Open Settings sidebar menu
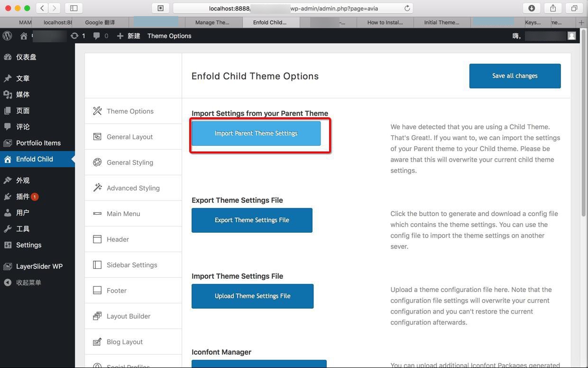The image size is (588, 368). click(x=37, y=245)
